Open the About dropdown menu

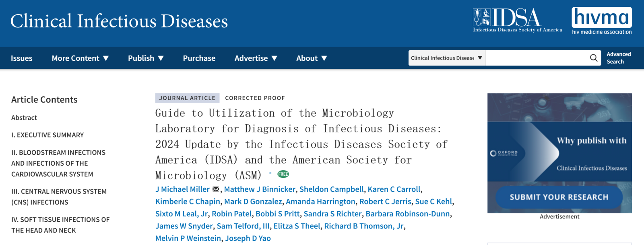coord(312,58)
